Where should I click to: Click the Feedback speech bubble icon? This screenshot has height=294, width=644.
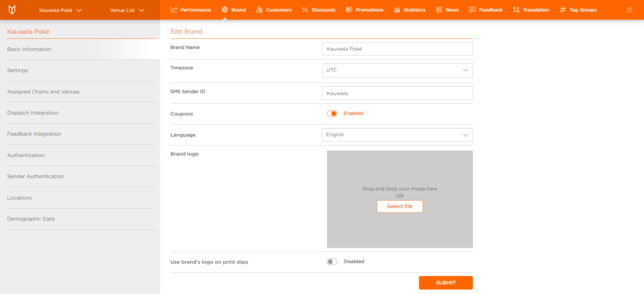point(472,10)
